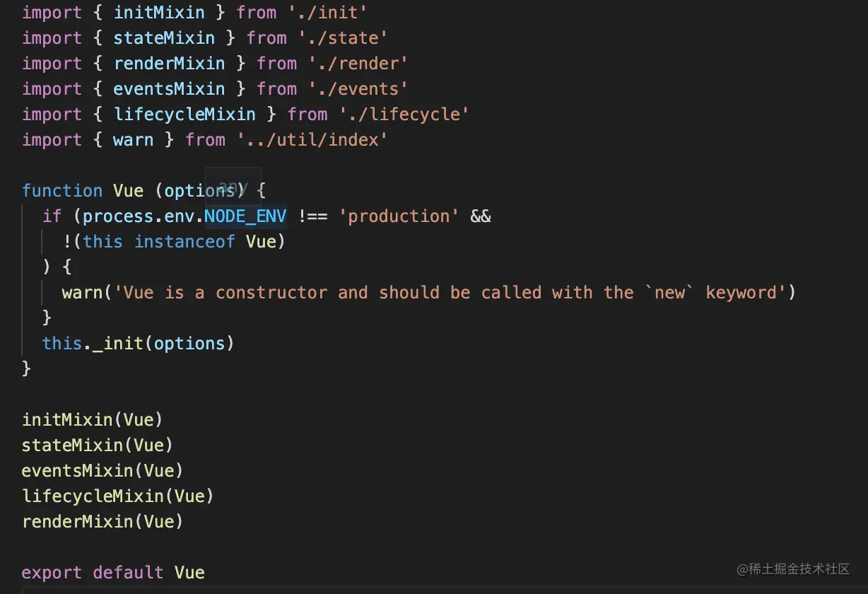Viewport: 868px width, 594px height.
Task: Click the stateMixin(Vue) call statement
Action: pyautogui.click(x=98, y=445)
